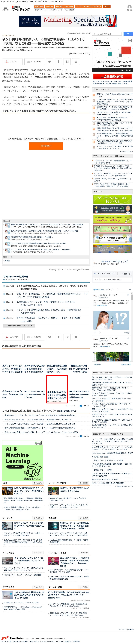Screen dimensions: 135x644
Task: Click the blue Google search magnifier button
Action: pyautogui.click(x=128, y=34)
